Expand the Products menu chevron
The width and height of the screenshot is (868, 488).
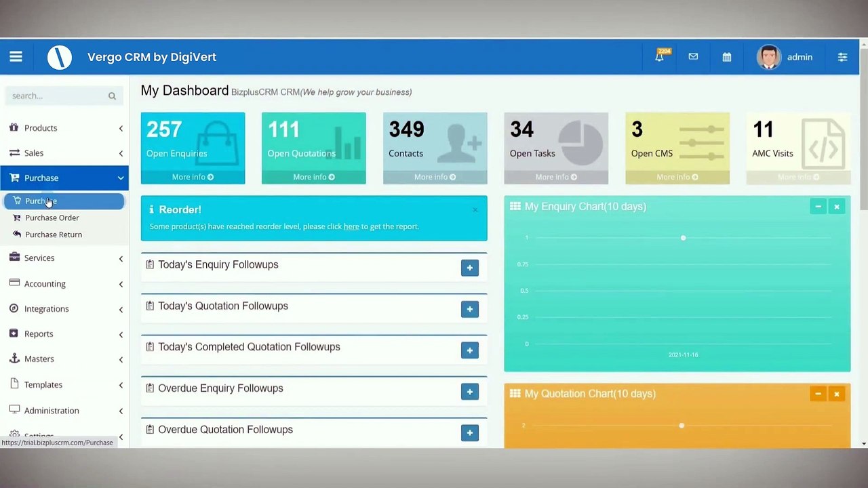click(121, 128)
